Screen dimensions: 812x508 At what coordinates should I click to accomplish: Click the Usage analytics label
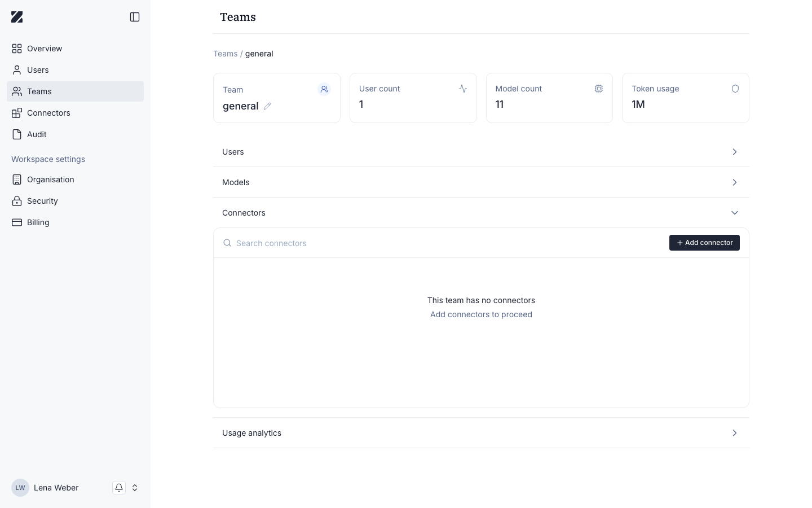tap(251, 433)
